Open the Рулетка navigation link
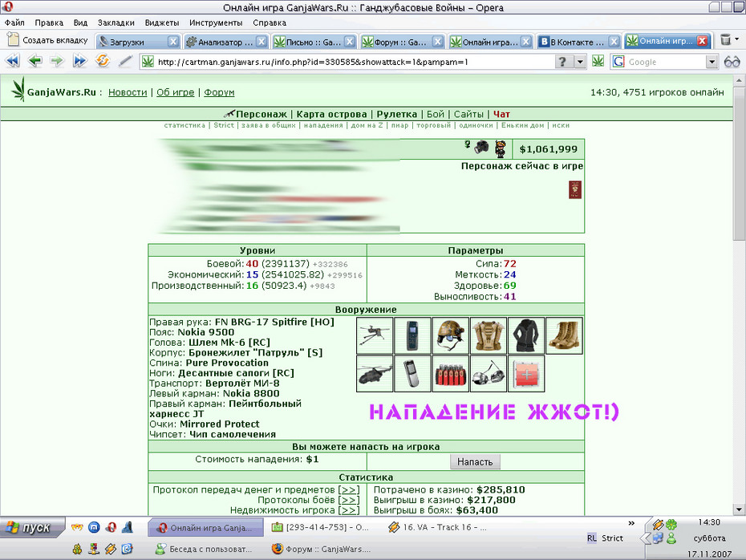The width and height of the screenshot is (746, 560). pos(397,114)
